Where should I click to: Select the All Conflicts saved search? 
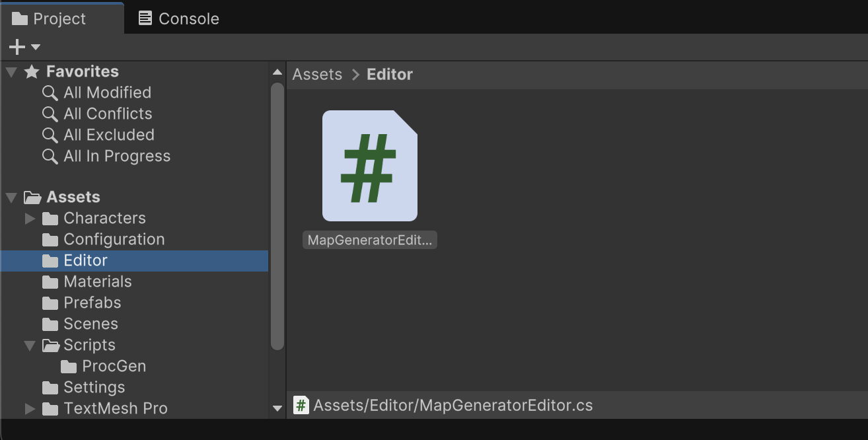click(x=108, y=114)
